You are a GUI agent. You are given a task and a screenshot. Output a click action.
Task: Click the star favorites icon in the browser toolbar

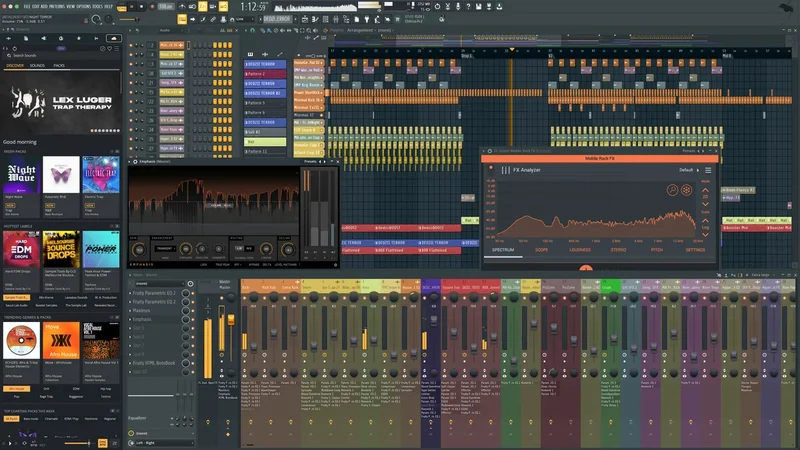point(78,38)
